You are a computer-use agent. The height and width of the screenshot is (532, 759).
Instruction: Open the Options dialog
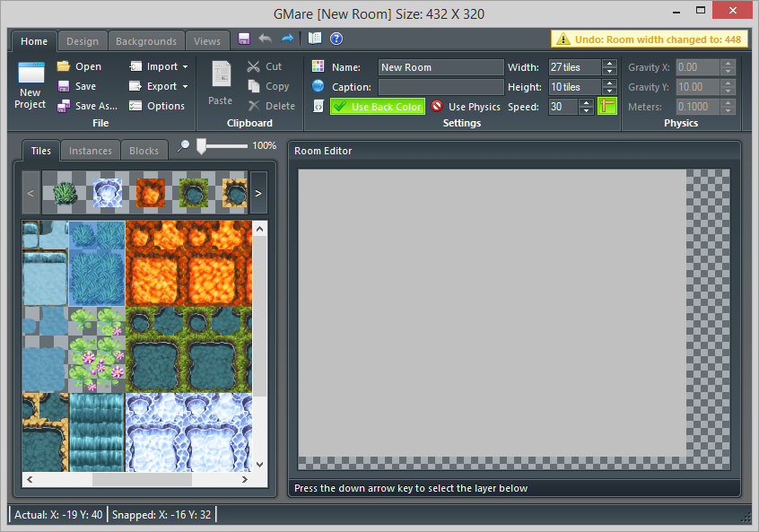157,106
